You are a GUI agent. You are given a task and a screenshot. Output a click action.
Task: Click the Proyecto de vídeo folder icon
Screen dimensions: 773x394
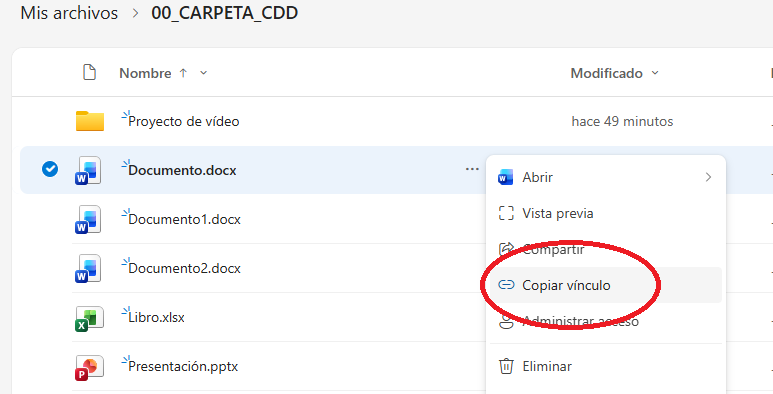90,121
